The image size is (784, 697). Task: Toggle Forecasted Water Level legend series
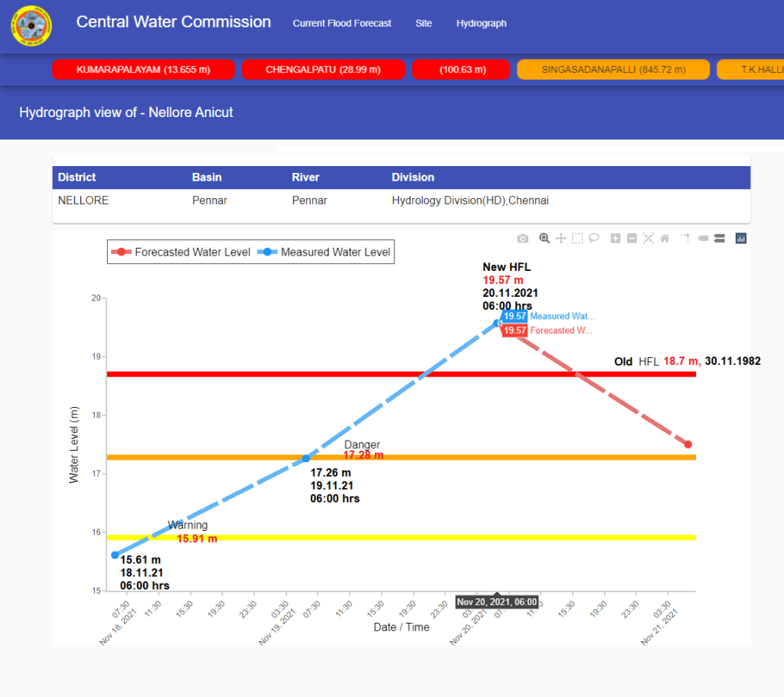pyautogui.click(x=182, y=252)
